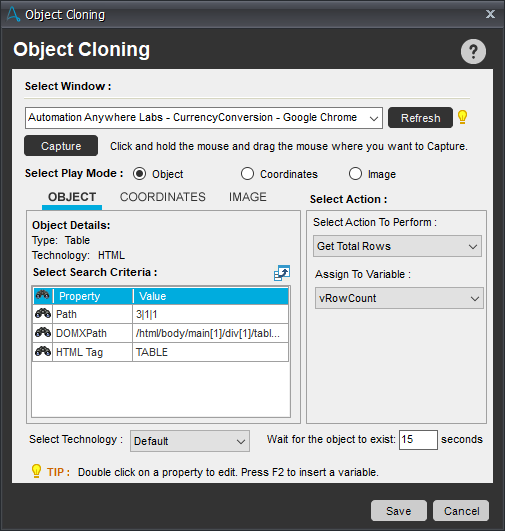Viewport: 505px width, 531px height.
Task: Toggle binoculars icon for DOMXPath property
Action: (x=43, y=333)
